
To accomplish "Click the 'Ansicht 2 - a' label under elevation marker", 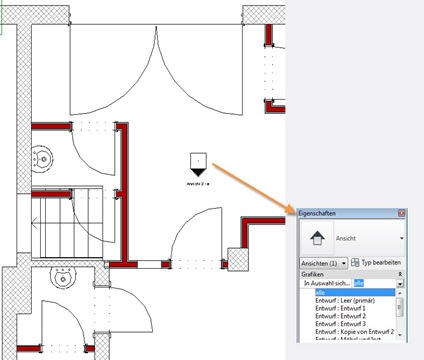I will coord(198,184).
